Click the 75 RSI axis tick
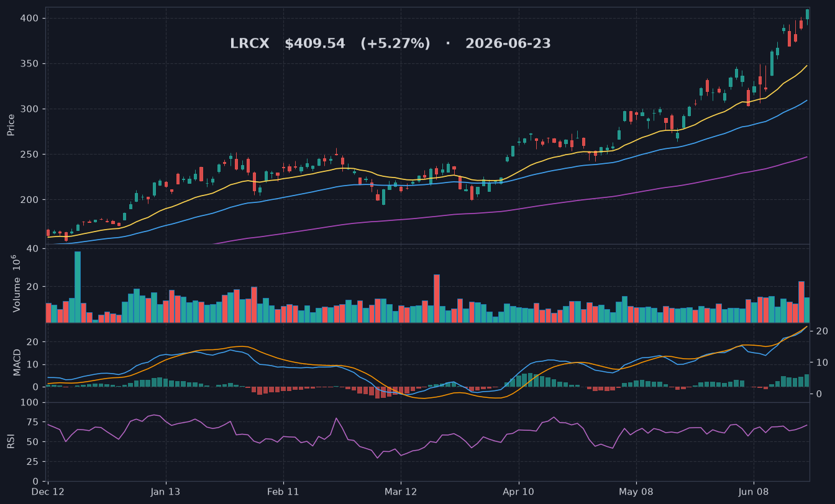The height and width of the screenshot is (504, 835). click(x=33, y=422)
